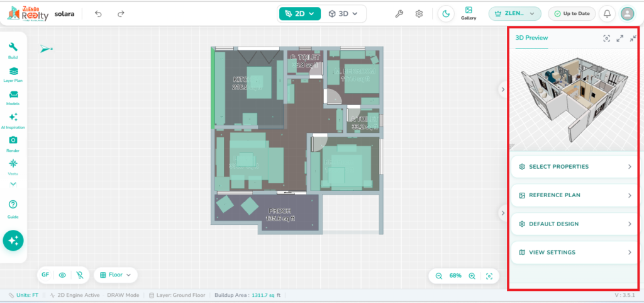Click the 3D model preview thumbnail
The height and width of the screenshot is (303, 644).
574,99
